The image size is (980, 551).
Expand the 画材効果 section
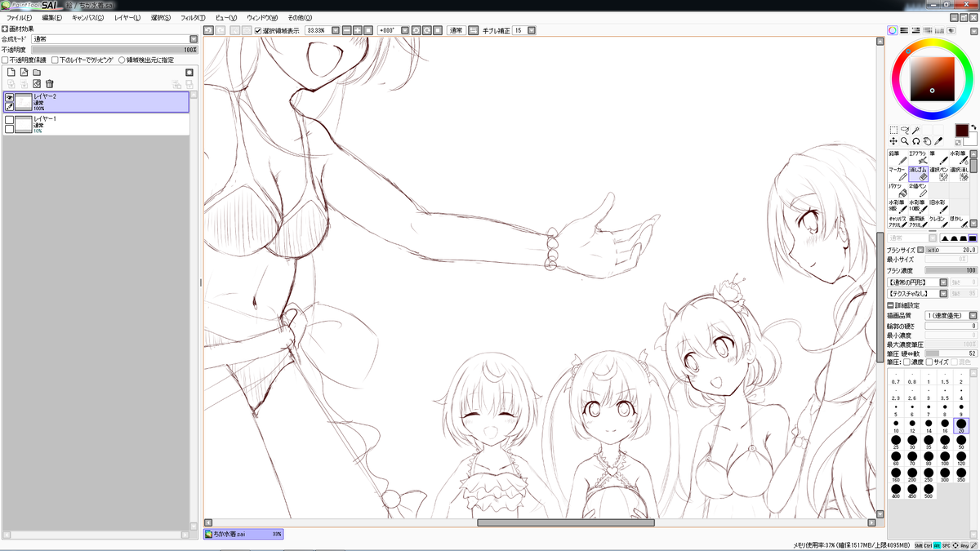pyautogui.click(x=5, y=29)
